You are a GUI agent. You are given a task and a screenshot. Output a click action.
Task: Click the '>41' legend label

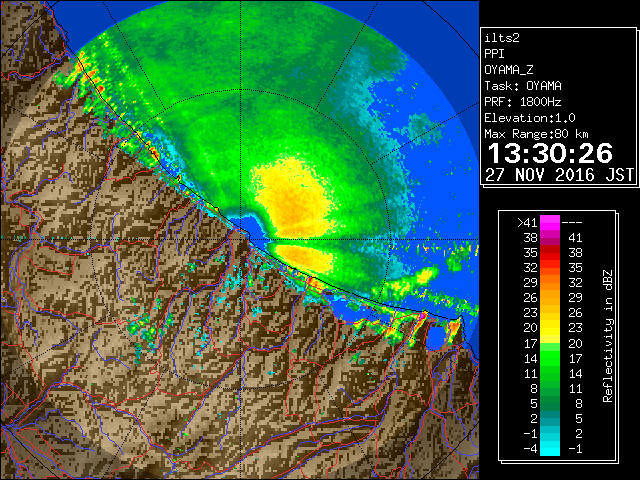tap(527, 223)
